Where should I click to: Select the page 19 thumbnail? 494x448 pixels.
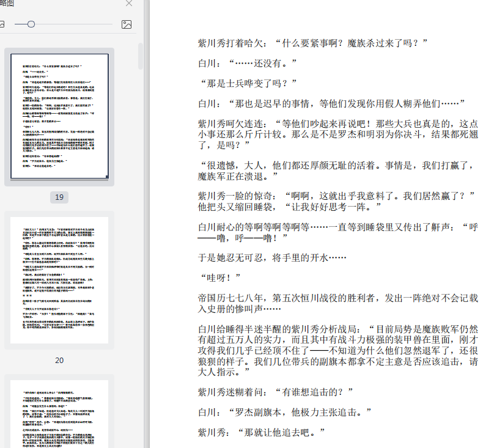[59, 116]
